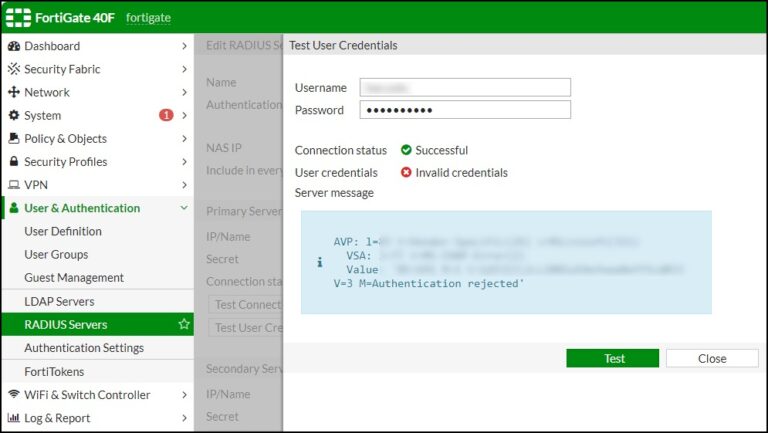
Task: Go to User Groups
Action: (x=97, y=254)
